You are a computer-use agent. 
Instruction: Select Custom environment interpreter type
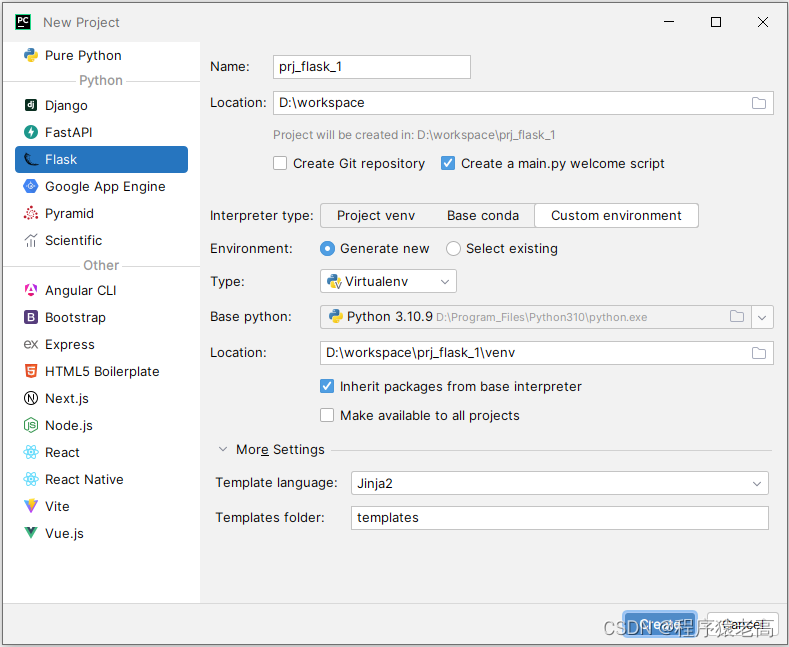(x=616, y=216)
